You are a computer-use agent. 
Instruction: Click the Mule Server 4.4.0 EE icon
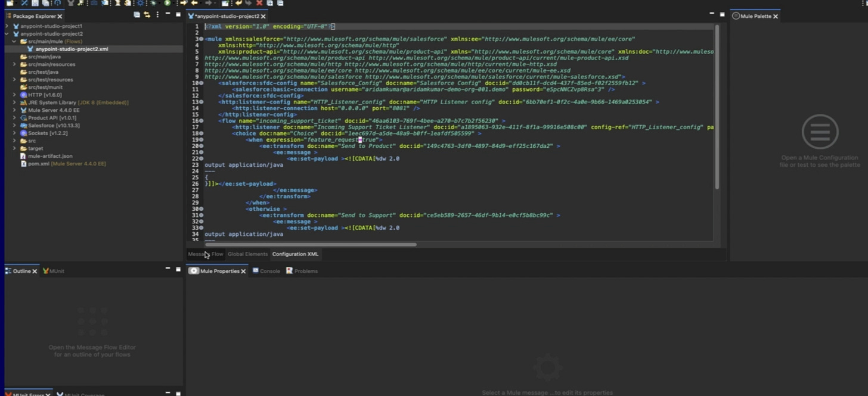23,110
